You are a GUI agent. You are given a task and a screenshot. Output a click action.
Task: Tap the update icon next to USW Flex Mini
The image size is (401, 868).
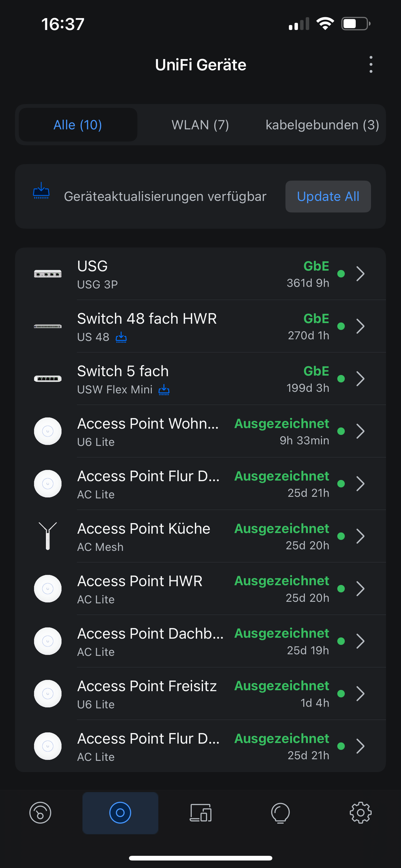[x=164, y=390]
